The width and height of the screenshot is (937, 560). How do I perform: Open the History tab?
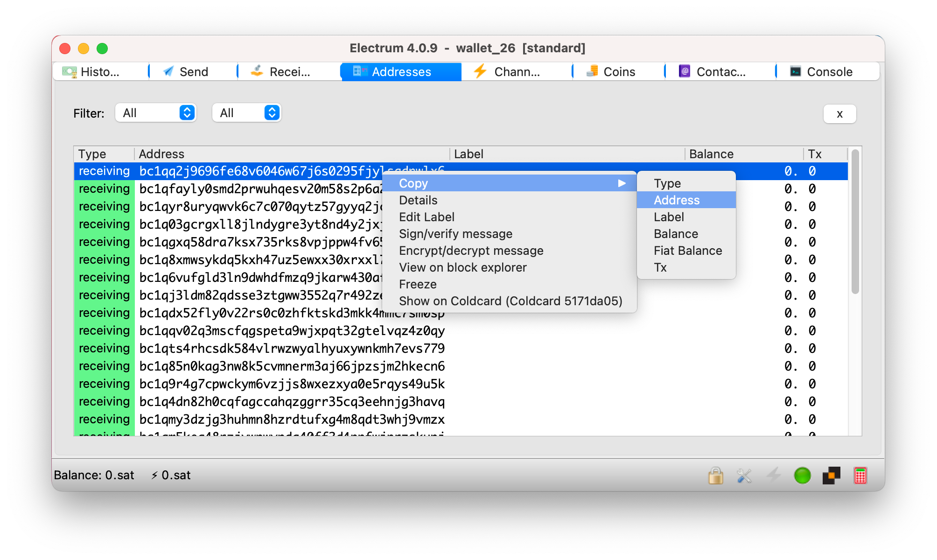pyautogui.click(x=100, y=72)
